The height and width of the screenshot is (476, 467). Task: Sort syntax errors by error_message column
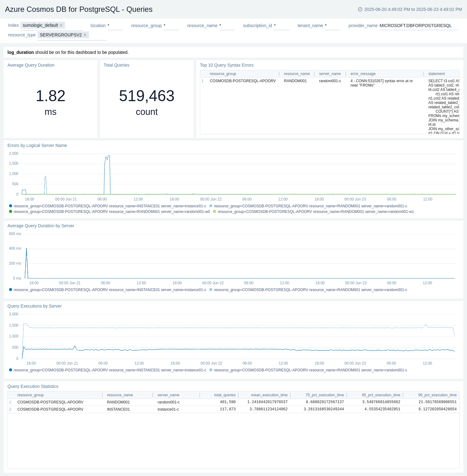(363, 74)
